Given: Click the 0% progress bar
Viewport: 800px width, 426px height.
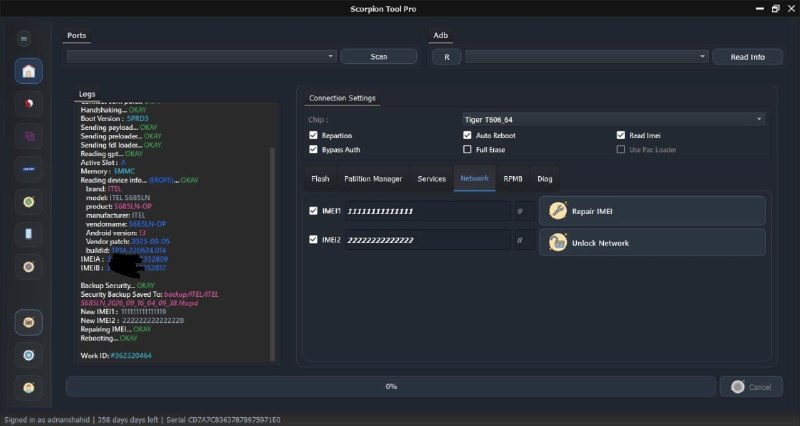Looking at the screenshot, I should point(391,387).
